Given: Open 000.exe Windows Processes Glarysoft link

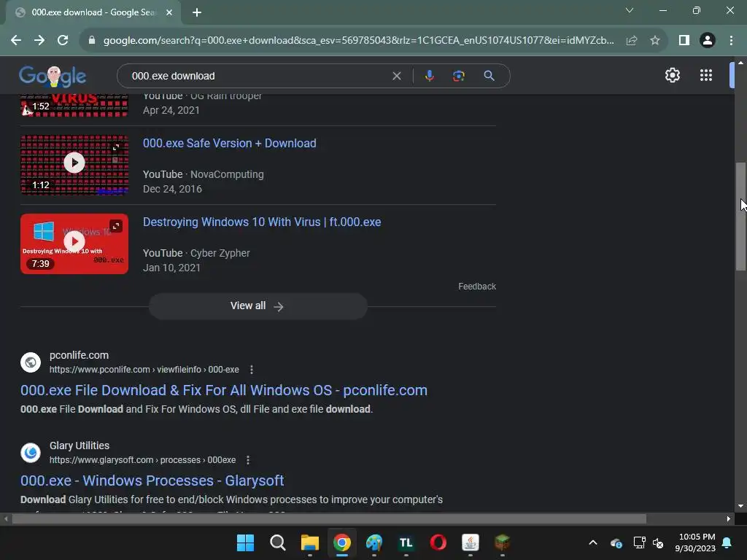Looking at the screenshot, I should click(152, 481).
